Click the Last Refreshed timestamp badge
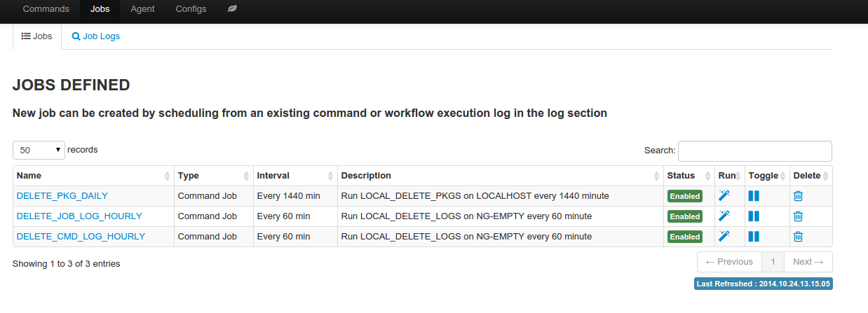 [x=764, y=284]
